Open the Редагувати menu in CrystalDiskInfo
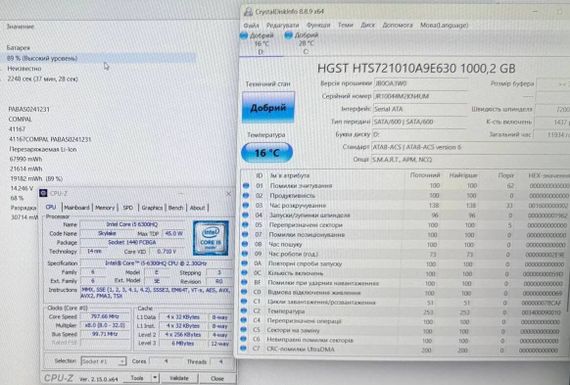 point(282,25)
